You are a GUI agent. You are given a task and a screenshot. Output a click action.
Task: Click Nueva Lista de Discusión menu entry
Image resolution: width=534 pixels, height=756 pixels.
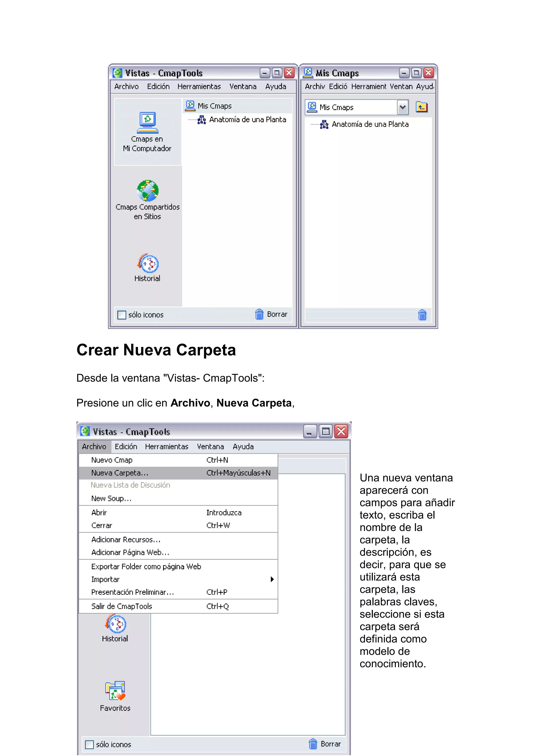[x=178, y=485]
